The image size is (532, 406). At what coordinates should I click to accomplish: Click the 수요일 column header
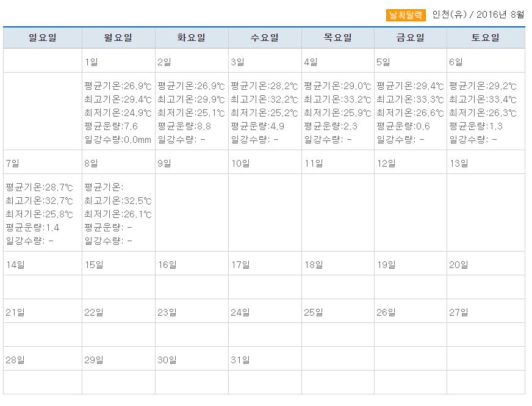265,38
